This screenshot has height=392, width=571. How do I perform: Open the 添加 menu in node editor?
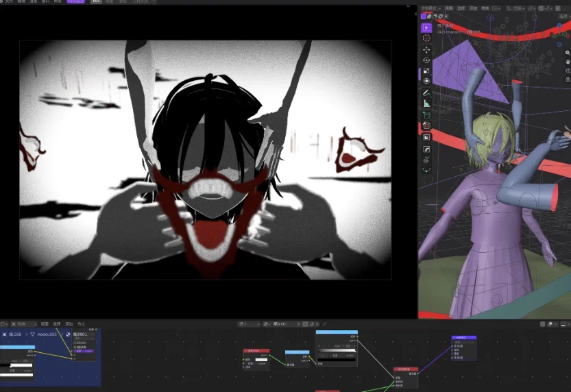69,324
